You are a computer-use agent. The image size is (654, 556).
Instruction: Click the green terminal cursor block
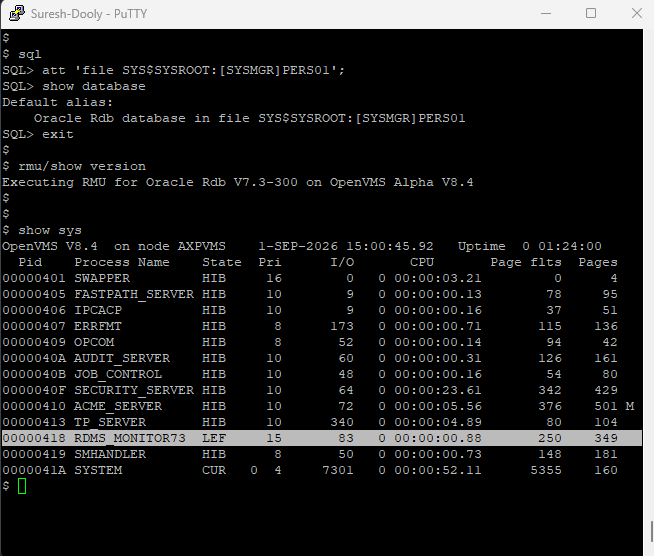22,486
